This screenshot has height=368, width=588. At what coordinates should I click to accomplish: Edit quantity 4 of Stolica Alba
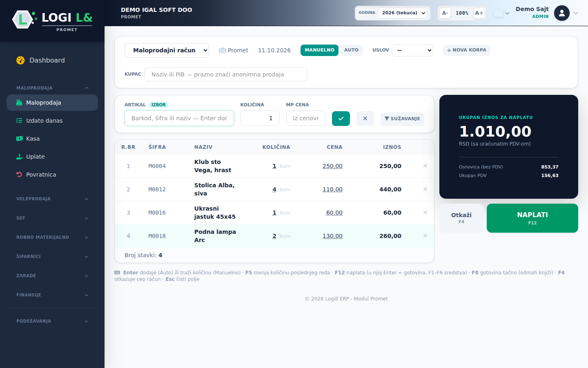(x=274, y=189)
